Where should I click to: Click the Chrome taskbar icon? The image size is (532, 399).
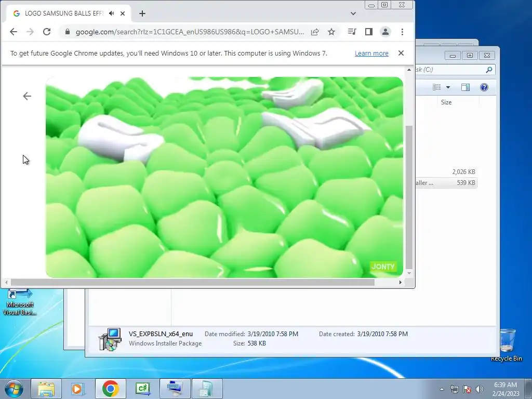coord(110,389)
